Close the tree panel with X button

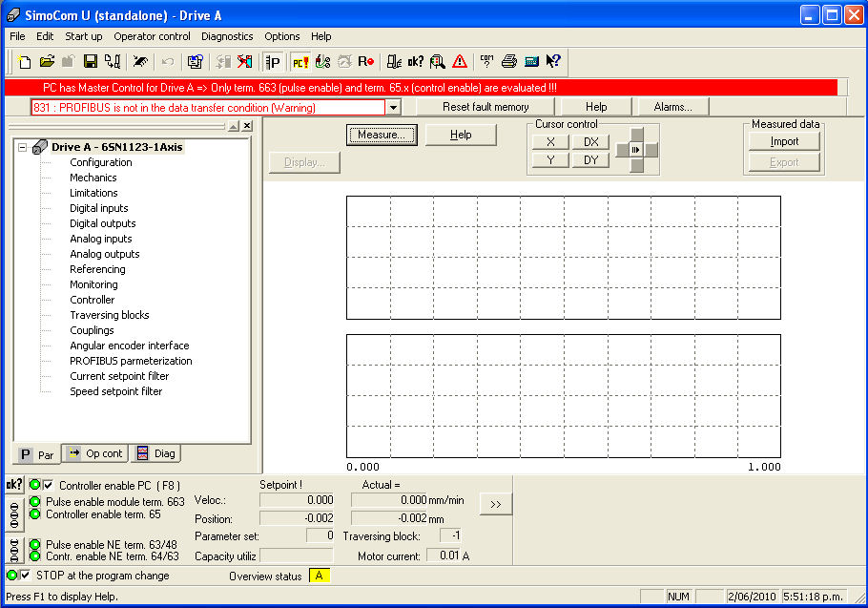tap(247, 126)
